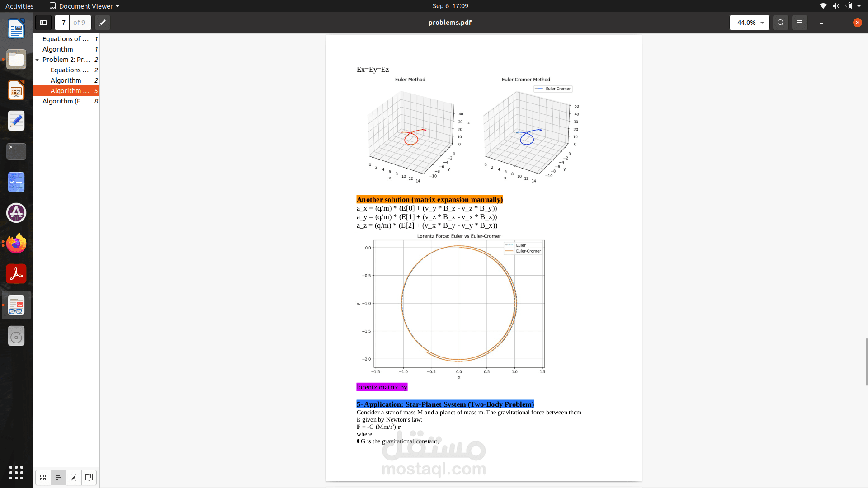The height and width of the screenshot is (488, 868).
Task: Click the annotate document pencil icon
Action: click(103, 23)
